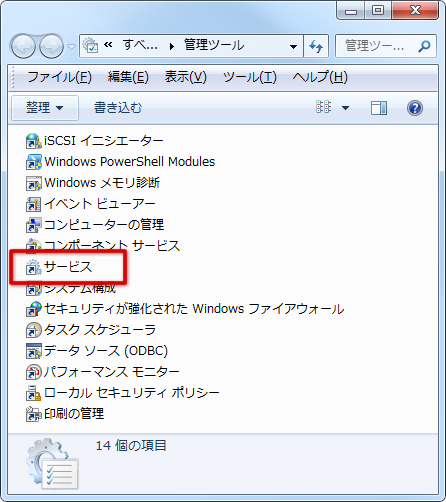446x502 pixels.
Task: Toggle the preview pane button
Action: [x=379, y=108]
